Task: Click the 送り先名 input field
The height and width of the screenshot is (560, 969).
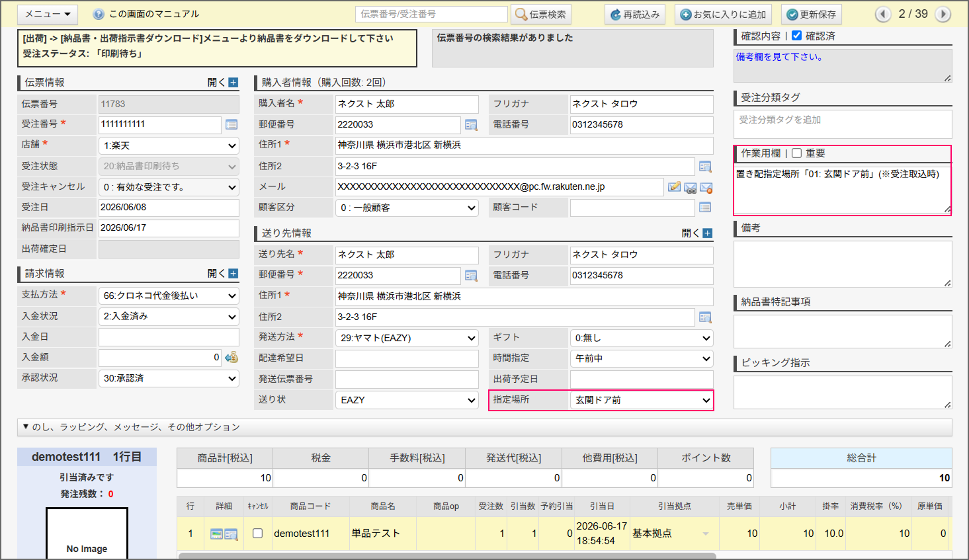Action: point(407,255)
